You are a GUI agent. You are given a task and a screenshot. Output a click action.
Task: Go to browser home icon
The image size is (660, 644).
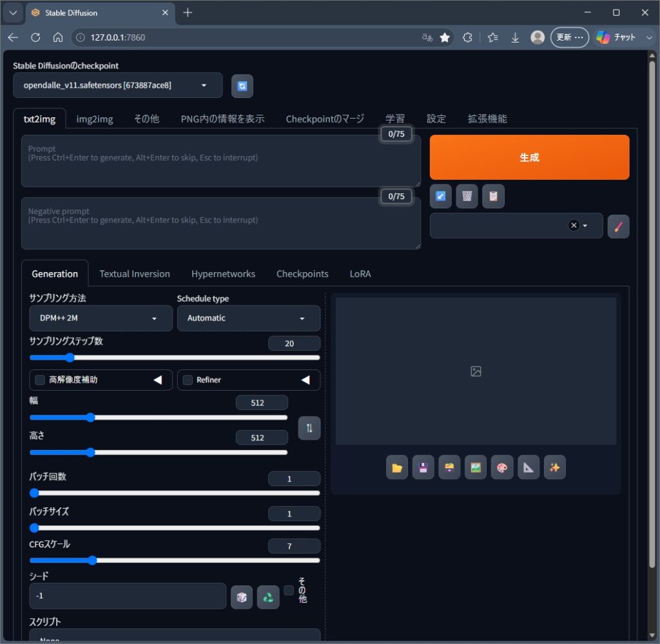[58, 37]
